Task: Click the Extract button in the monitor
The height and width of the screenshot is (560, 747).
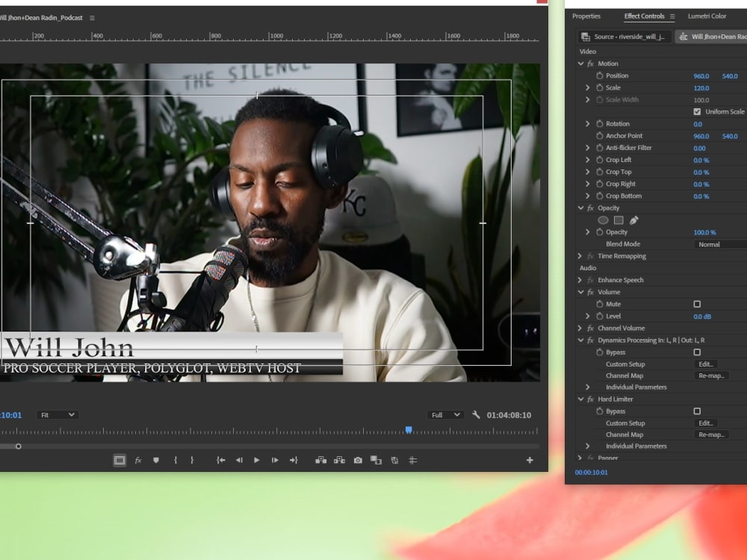Action: 339,461
